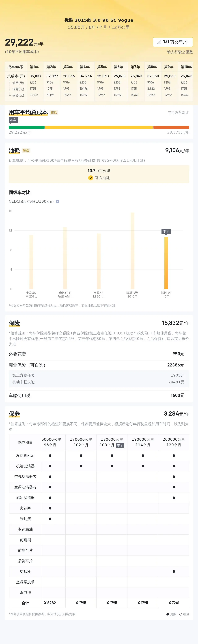Screen dimensions: 198x644
Task: Select the orange segment of the cost bar
Action: tap(171, 128)
